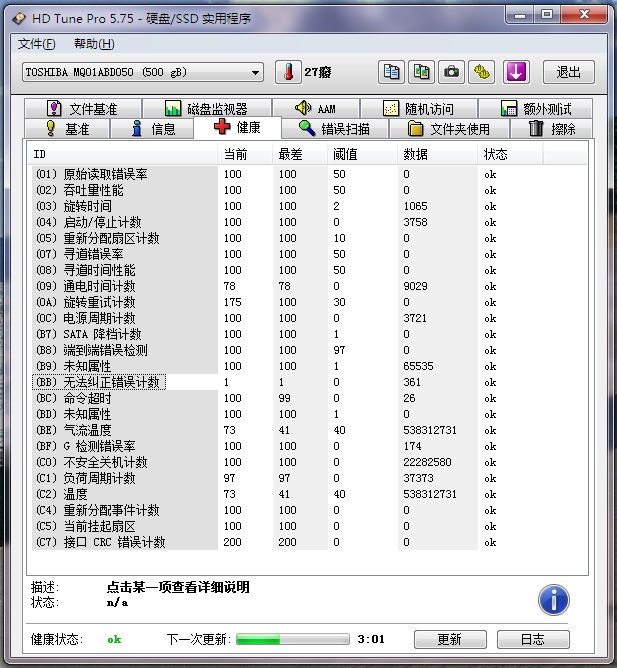Click the camera screenshot icon
The height and width of the screenshot is (668, 617).
[451, 72]
